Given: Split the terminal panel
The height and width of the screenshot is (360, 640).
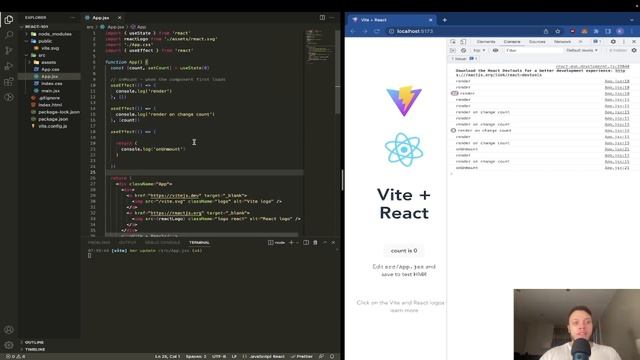Looking at the screenshot, I should [x=306, y=242].
